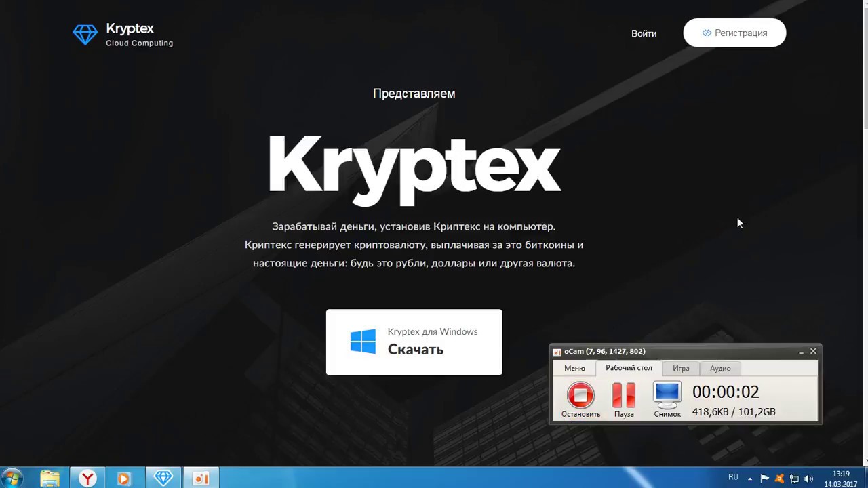Click the oCam taskbar icon

coord(201,479)
